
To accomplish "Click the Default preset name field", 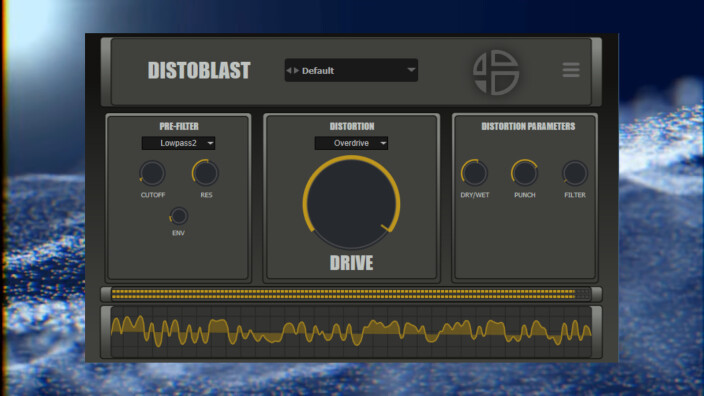I will 351,70.
